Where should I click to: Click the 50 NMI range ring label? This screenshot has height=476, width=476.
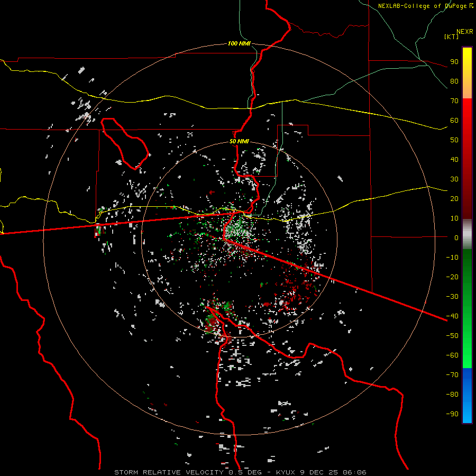239,141
